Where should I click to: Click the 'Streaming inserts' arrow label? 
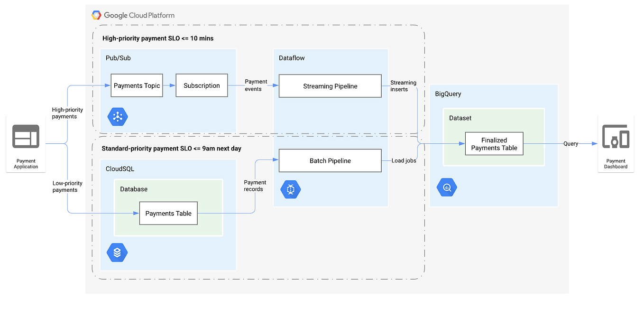[403, 86]
